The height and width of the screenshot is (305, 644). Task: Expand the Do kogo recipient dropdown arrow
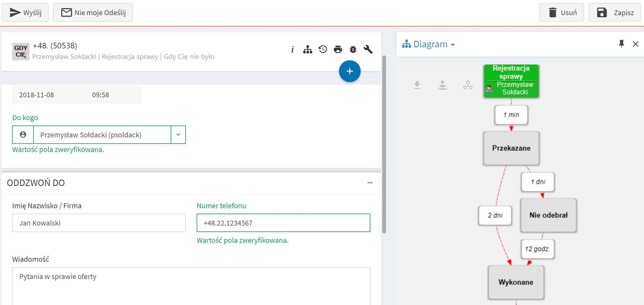178,135
